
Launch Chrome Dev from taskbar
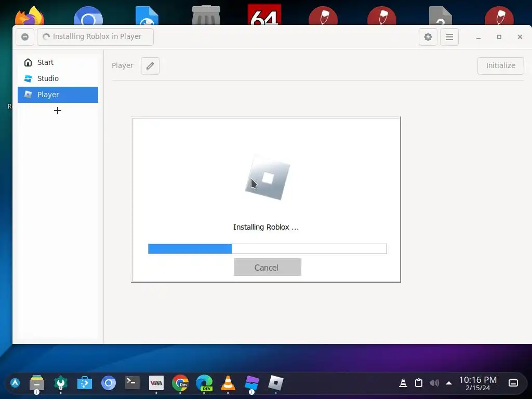[180, 383]
